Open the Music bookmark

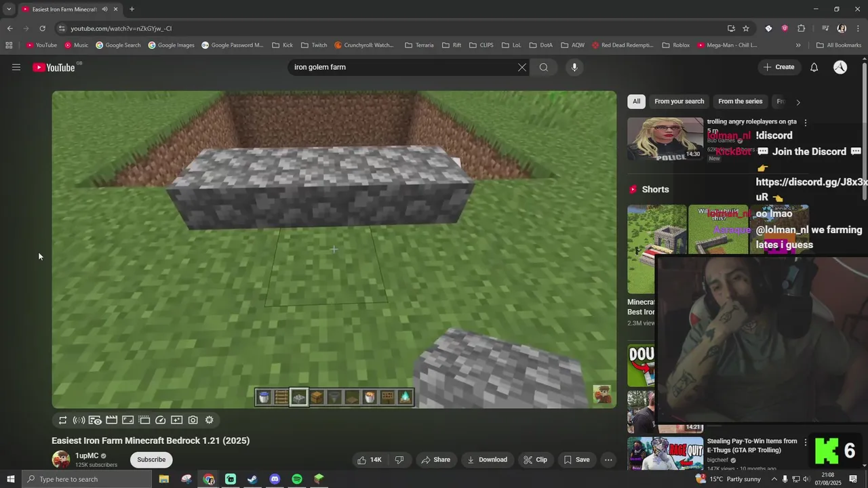(77, 45)
